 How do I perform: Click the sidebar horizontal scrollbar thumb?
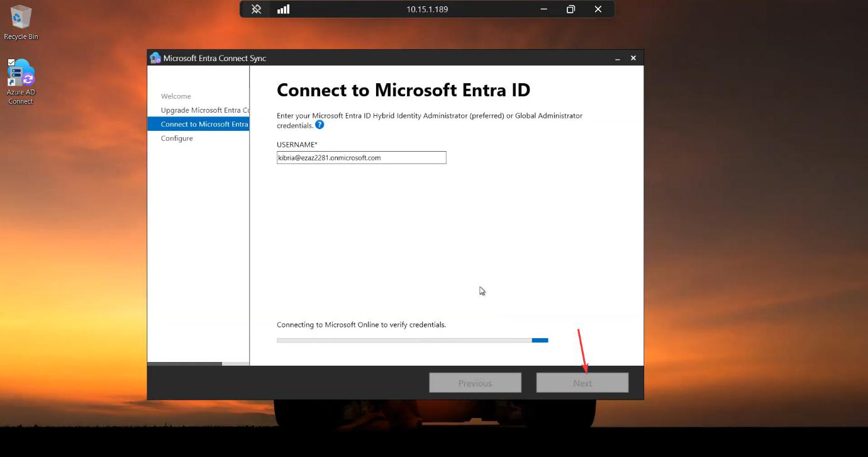pyautogui.click(x=184, y=364)
